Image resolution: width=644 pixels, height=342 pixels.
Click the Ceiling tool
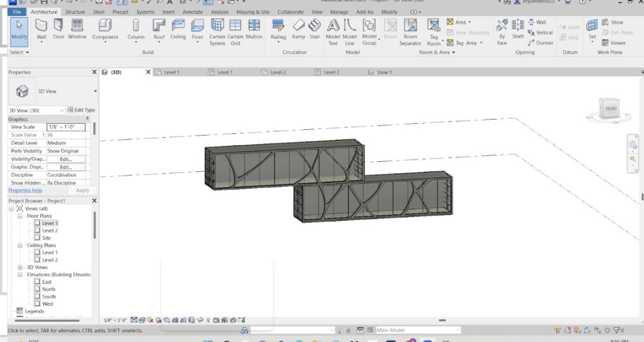pos(178,29)
